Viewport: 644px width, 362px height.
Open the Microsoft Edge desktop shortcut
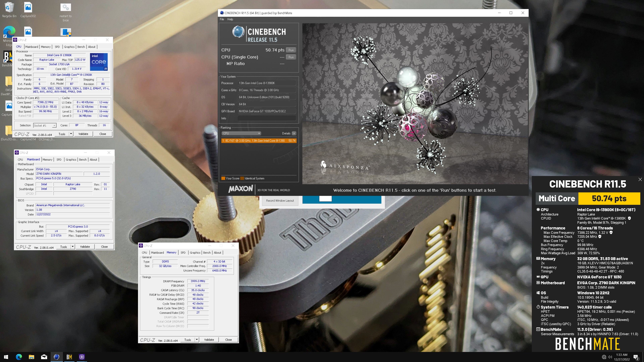coord(9,36)
